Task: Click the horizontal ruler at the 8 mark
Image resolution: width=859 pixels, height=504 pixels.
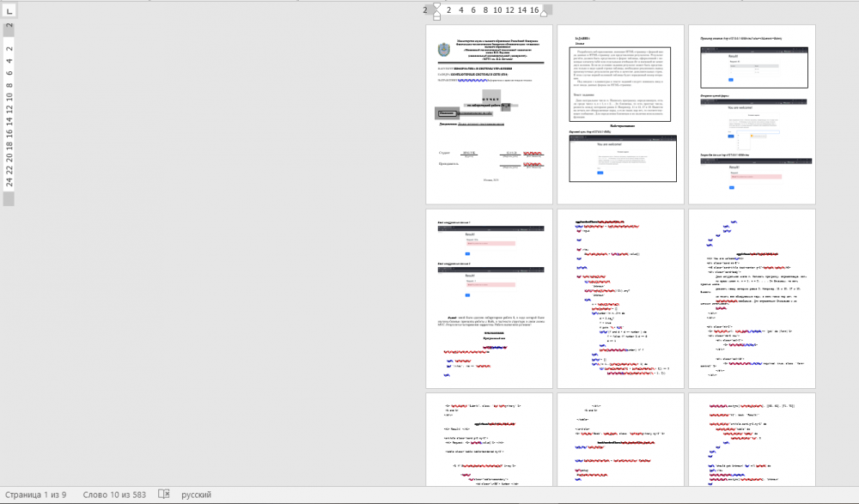Action: pos(485,9)
